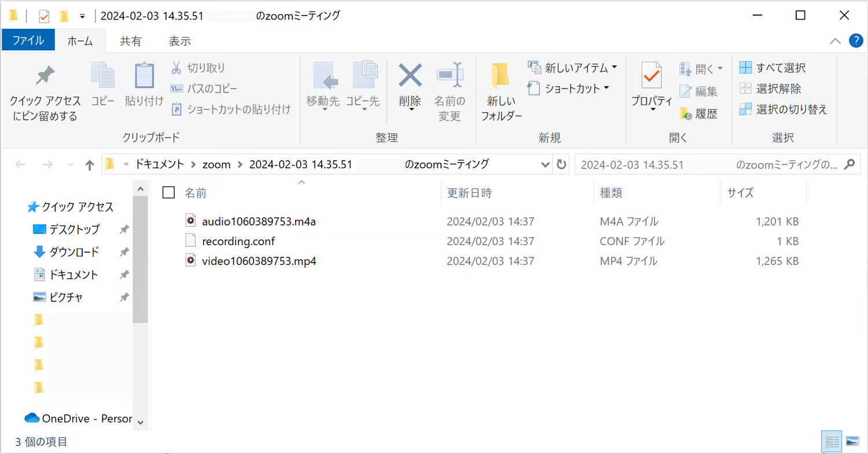
Task: Click the Properties (プロパティ) checkmark icon
Action: tap(651, 76)
